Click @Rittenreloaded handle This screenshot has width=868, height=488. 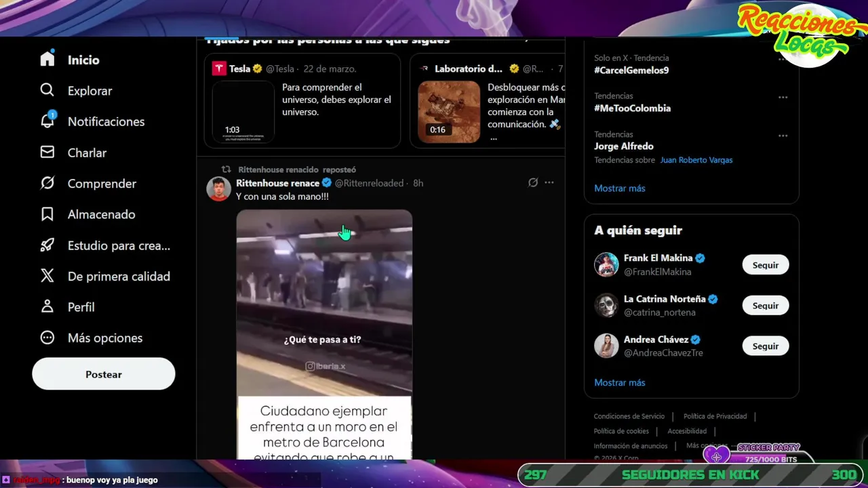[x=369, y=183]
